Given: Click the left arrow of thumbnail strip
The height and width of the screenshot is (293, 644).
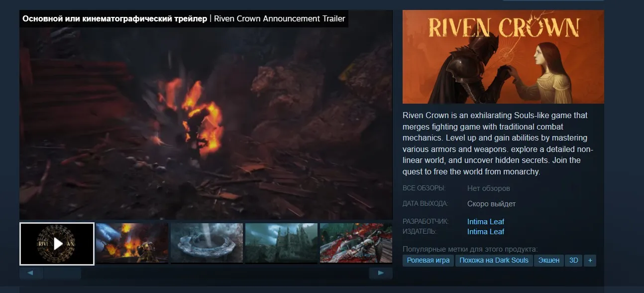Looking at the screenshot, I should point(31,273).
